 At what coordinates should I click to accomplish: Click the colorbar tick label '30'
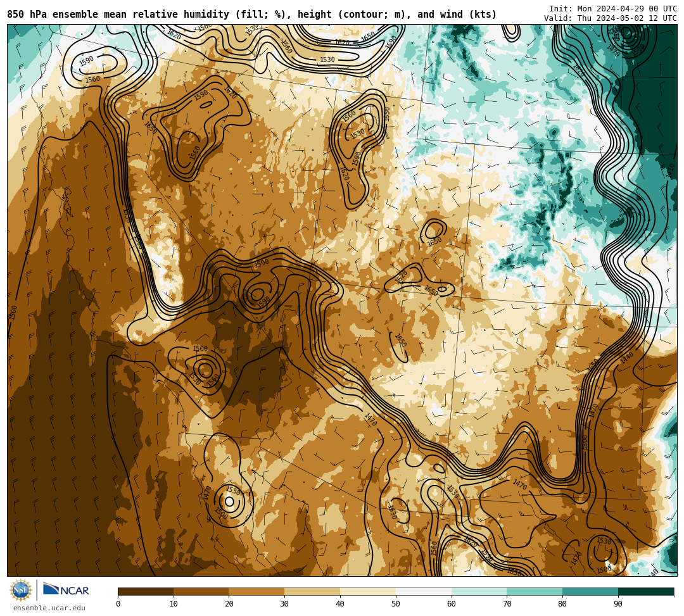click(285, 604)
